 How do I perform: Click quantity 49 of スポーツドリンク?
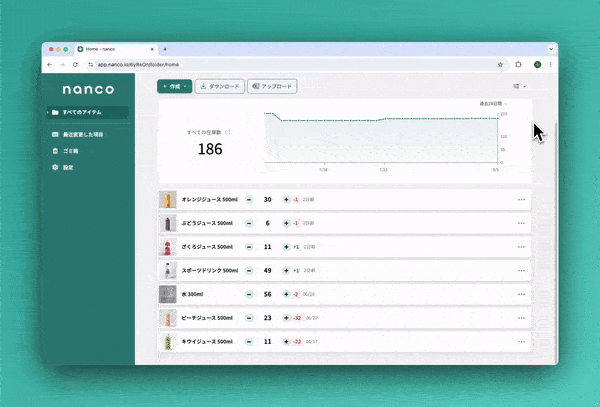click(x=267, y=270)
